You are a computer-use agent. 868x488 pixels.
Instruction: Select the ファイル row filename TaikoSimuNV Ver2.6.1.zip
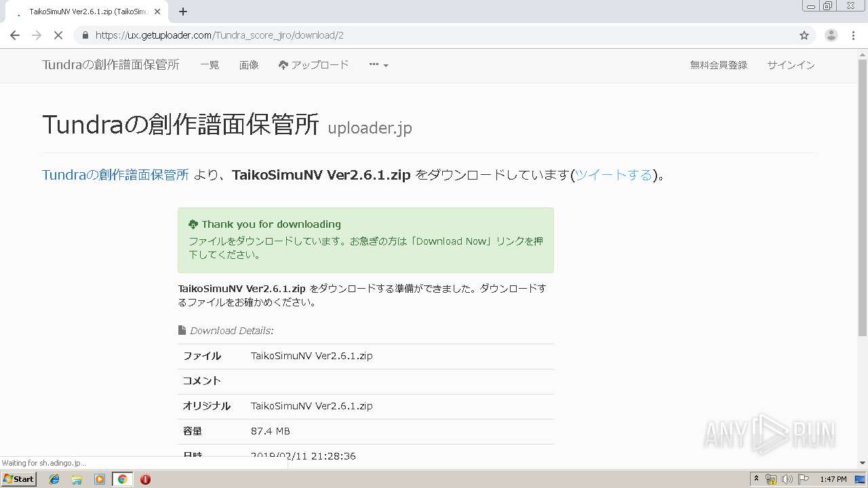click(x=311, y=356)
